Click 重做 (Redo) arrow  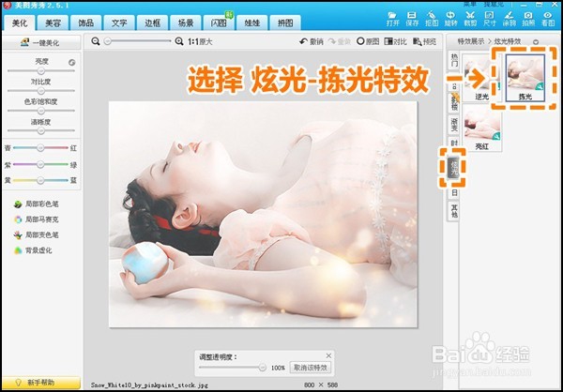(340, 41)
